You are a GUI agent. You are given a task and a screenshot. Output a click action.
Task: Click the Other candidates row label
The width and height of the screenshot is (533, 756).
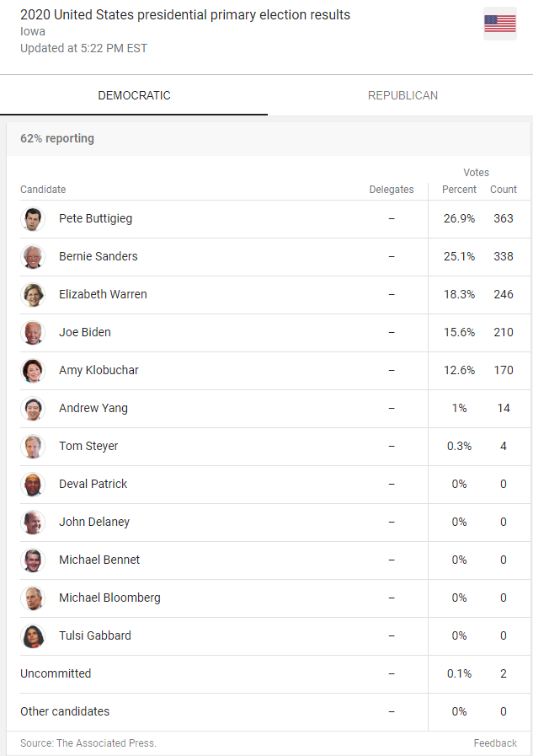pos(65,711)
